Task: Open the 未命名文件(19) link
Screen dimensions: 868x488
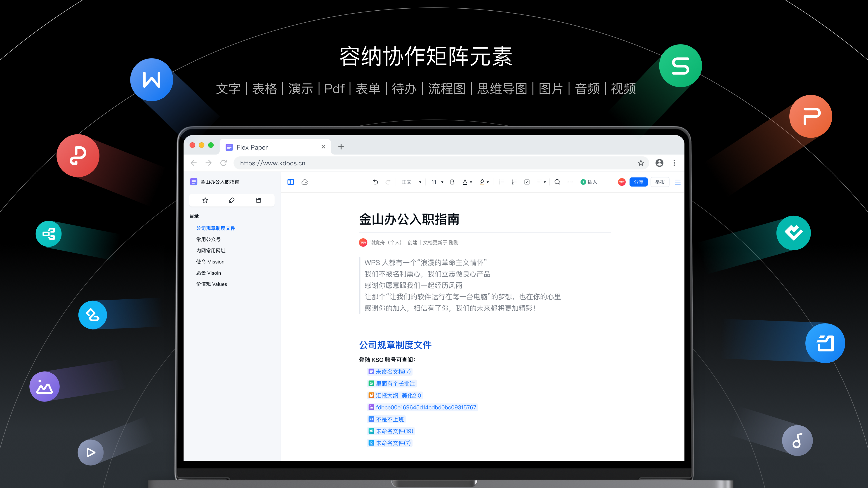Action: pos(391,431)
